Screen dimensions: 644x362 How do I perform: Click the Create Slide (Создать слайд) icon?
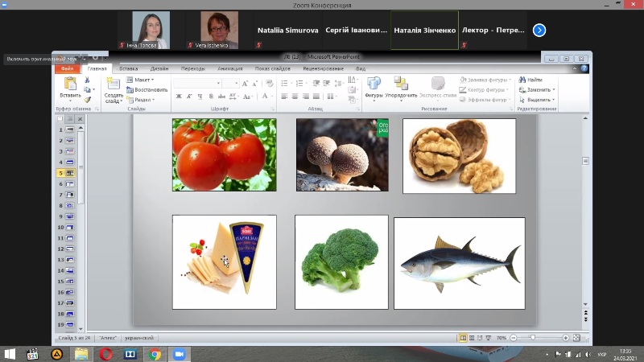(x=113, y=84)
